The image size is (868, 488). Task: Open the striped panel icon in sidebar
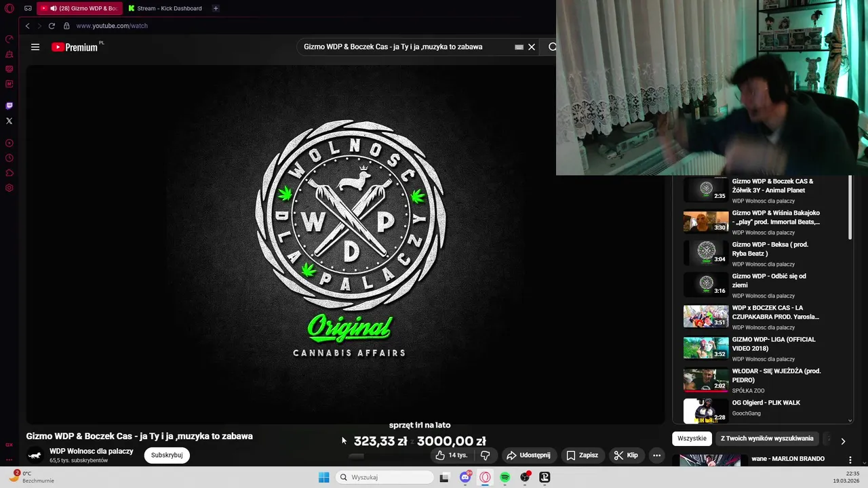pyautogui.click(x=9, y=68)
